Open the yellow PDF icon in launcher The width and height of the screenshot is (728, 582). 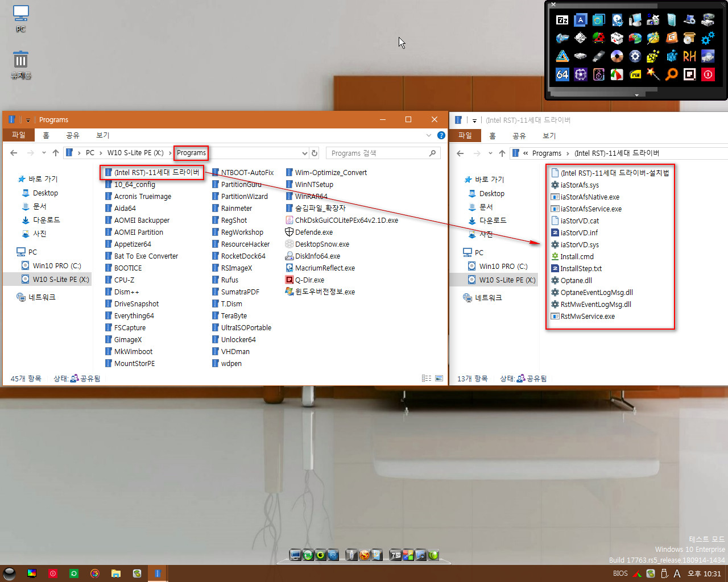(x=635, y=74)
